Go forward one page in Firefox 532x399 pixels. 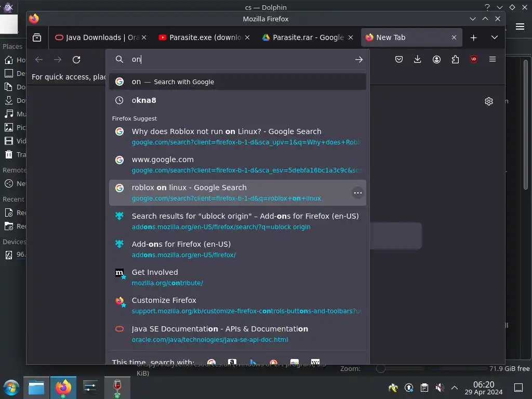coord(58,59)
